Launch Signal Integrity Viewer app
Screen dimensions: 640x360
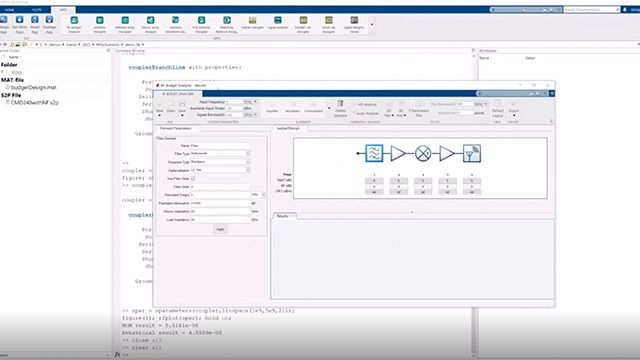point(354,24)
